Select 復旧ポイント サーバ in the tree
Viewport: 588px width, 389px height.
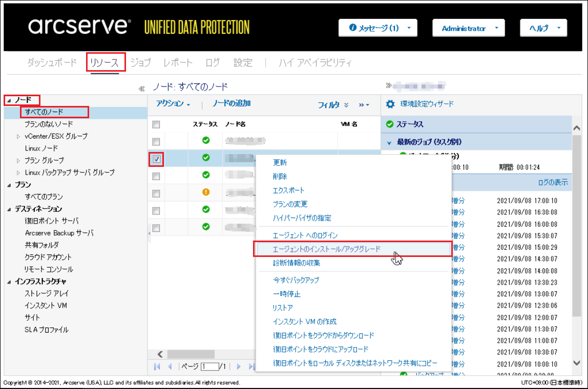click(x=52, y=221)
